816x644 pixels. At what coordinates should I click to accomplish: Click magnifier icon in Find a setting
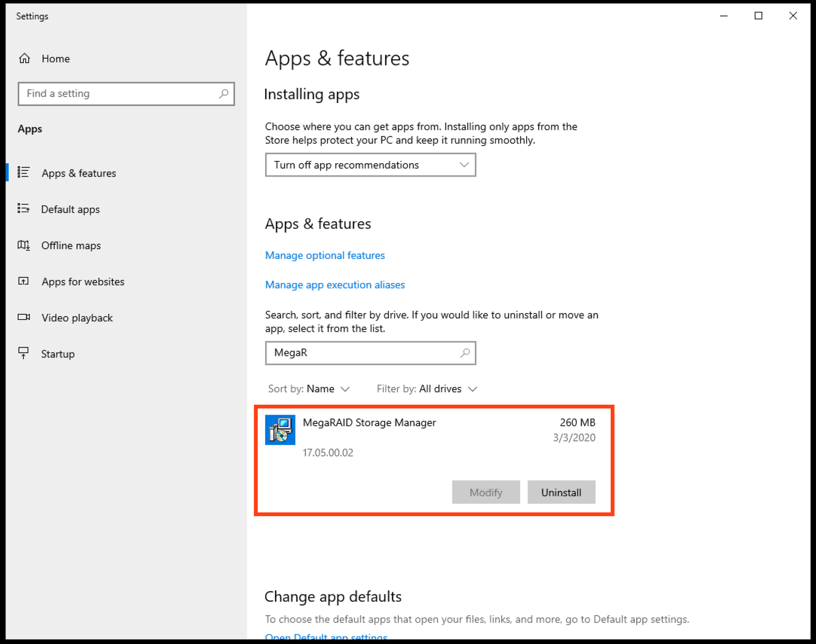[x=224, y=93]
